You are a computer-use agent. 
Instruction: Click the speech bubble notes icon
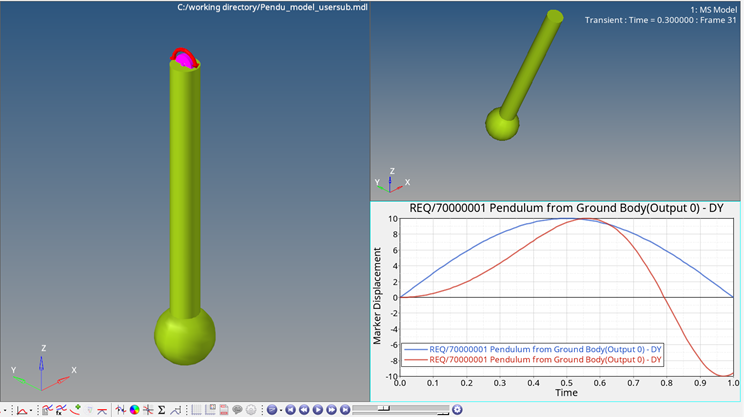pyautogui.click(x=237, y=410)
